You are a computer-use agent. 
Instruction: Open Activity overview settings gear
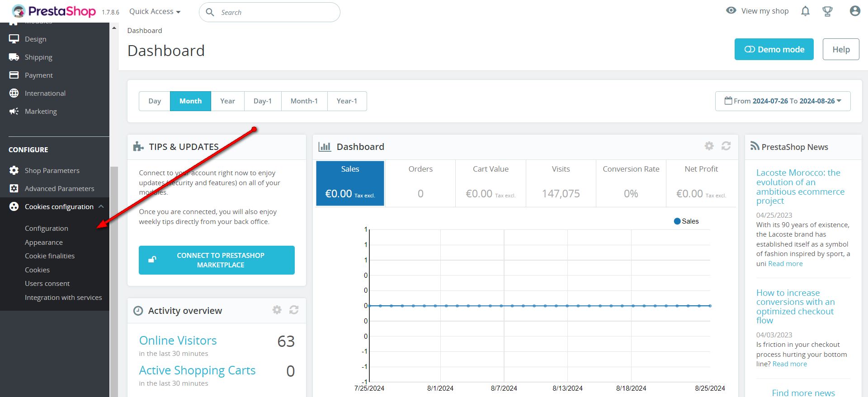click(277, 310)
